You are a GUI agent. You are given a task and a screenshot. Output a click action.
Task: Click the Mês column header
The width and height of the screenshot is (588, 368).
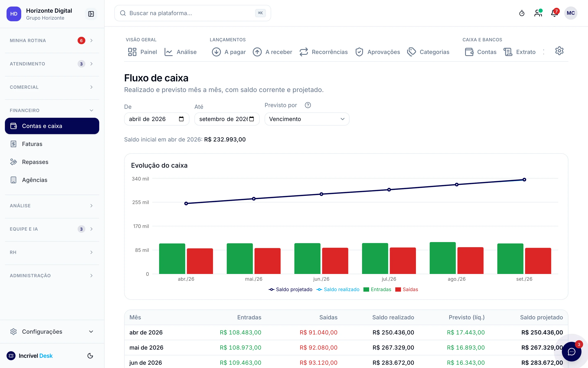(x=135, y=317)
